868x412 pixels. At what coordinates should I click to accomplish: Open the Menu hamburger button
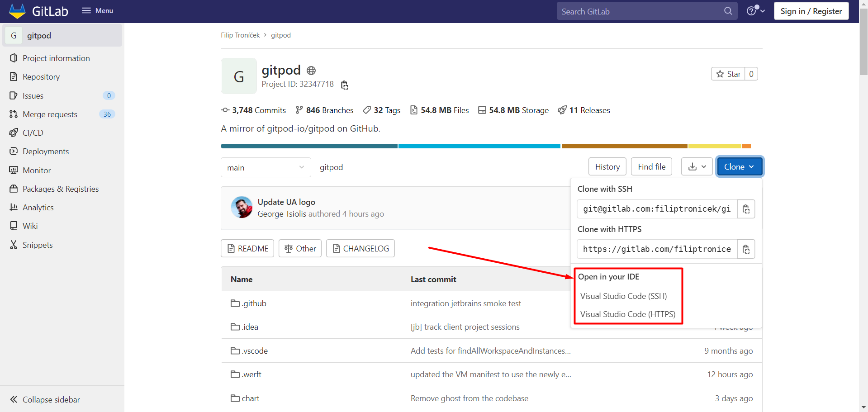97,10
